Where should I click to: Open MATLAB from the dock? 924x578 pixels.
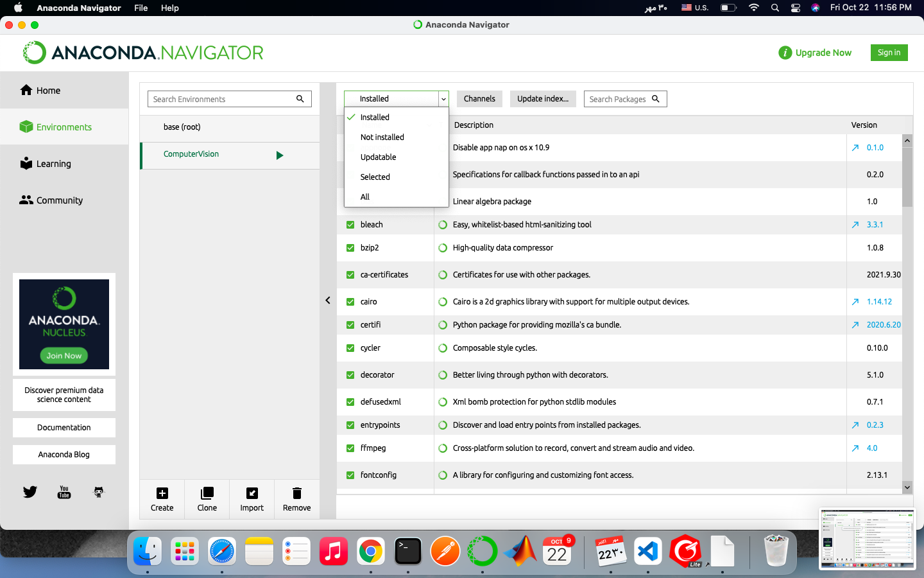(520, 551)
